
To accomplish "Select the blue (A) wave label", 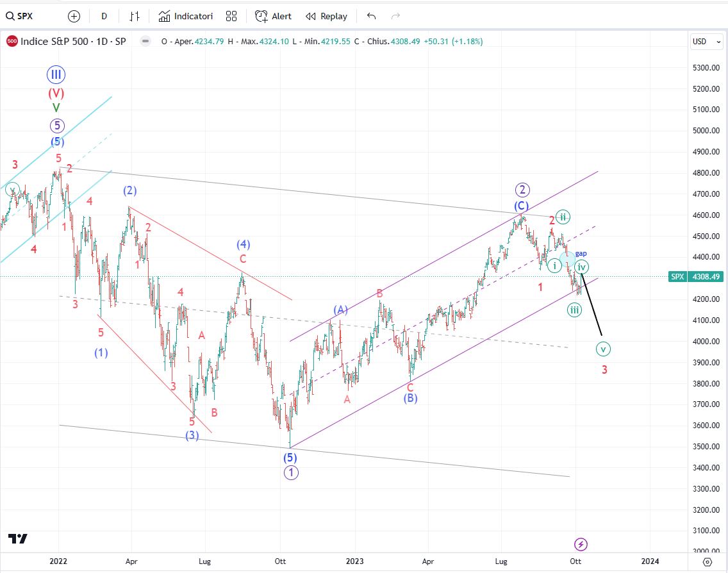I will tap(341, 310).
